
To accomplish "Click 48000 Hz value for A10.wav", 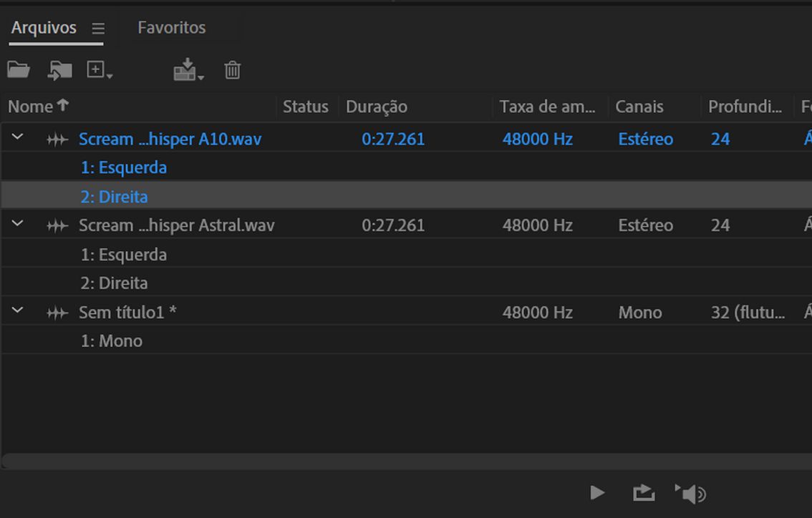I will click(x=538, y=139).
